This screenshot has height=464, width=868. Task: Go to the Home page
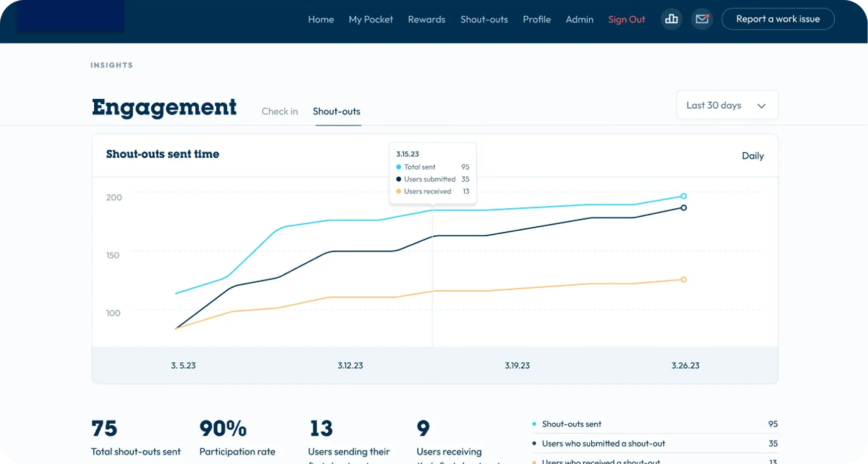click(321, 20)
